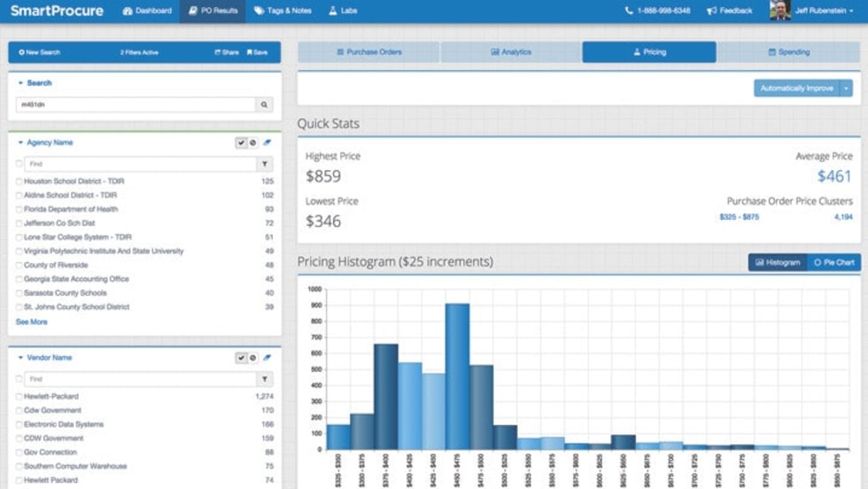This screenshot has width=868, height=489.
Task: Switch chart view to Pie Chart
Action: pyautogui.click(x=833, y=262)
